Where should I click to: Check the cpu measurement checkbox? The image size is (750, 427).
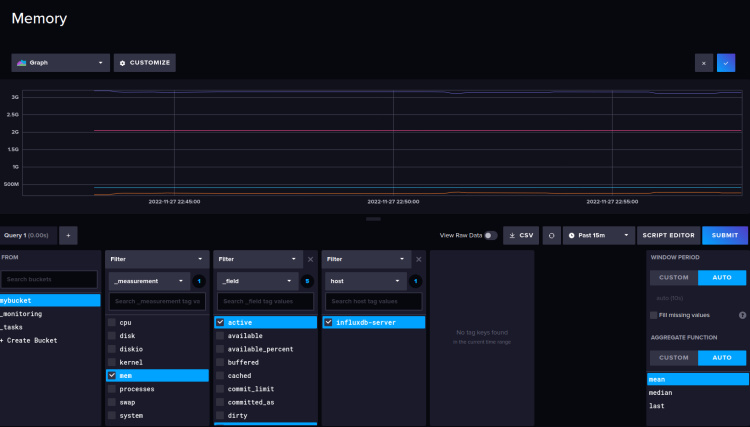pos(113,323)
